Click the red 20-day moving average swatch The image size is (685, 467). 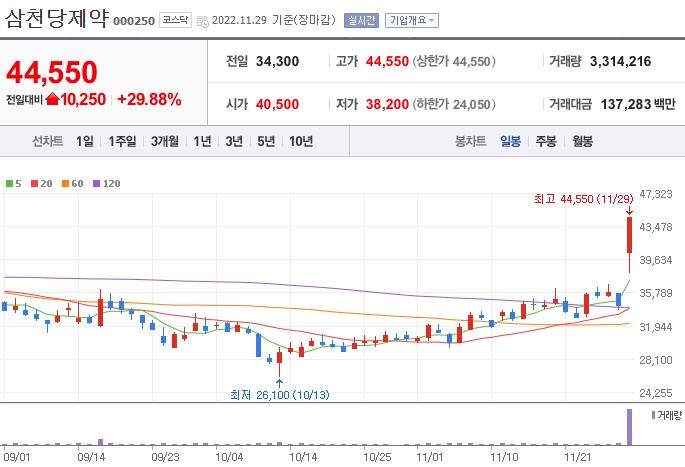[x=35, y=184]
